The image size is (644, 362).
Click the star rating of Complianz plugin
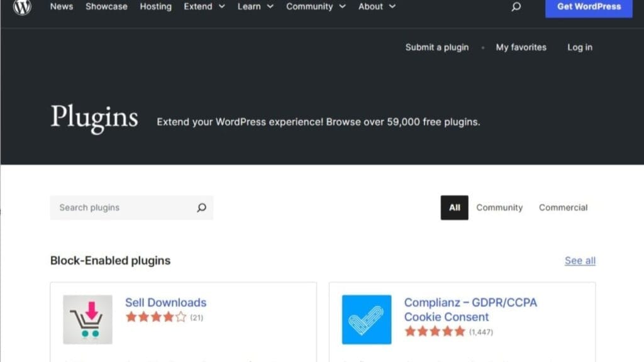[435, 331]
